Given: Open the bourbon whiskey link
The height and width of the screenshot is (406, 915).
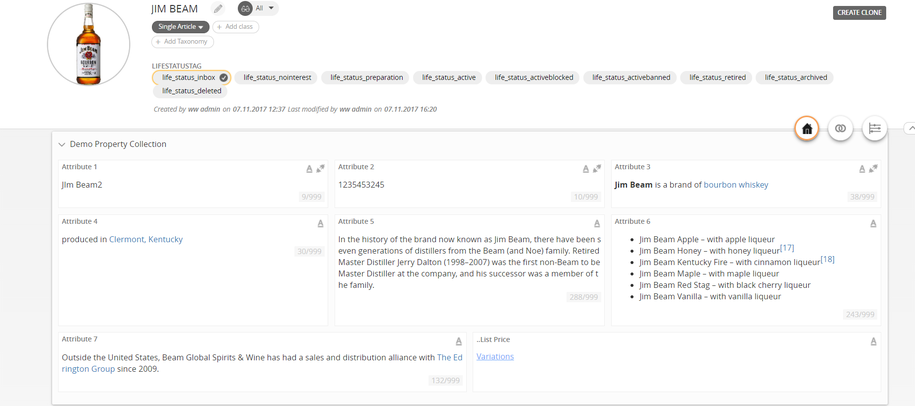Looking at the screenshot, I should tap(736, 185).
